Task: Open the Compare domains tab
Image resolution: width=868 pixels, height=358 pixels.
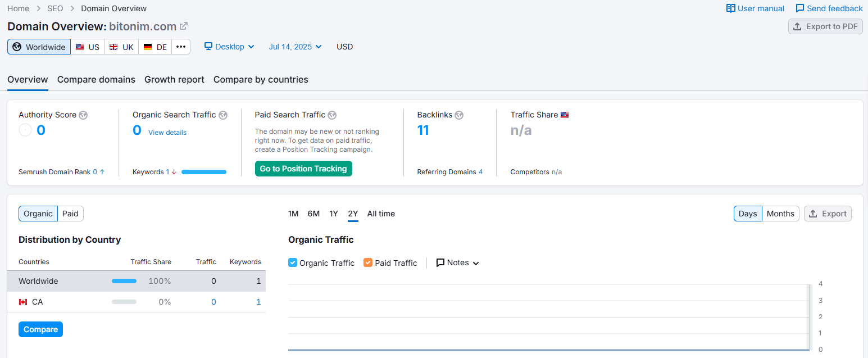Action: coord(96,79)
